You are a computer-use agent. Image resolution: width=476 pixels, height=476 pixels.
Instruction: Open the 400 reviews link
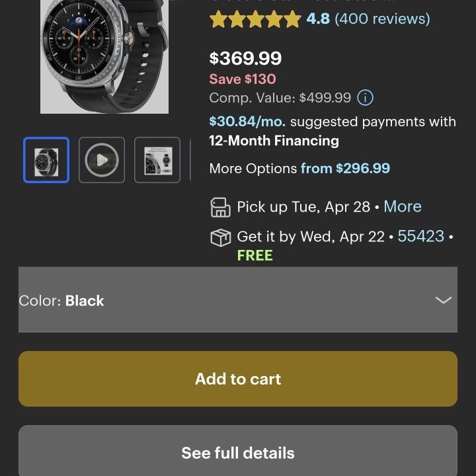point(382,19)
